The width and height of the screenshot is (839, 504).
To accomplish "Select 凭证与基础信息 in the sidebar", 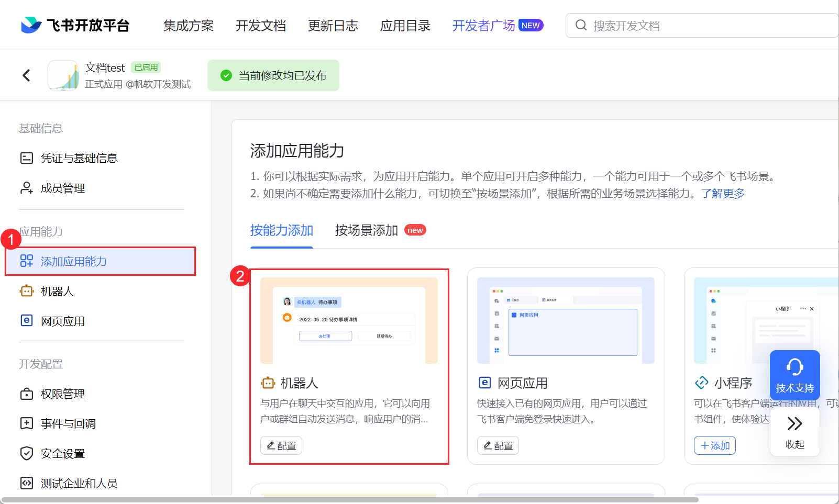I will (x=80, y=158).
